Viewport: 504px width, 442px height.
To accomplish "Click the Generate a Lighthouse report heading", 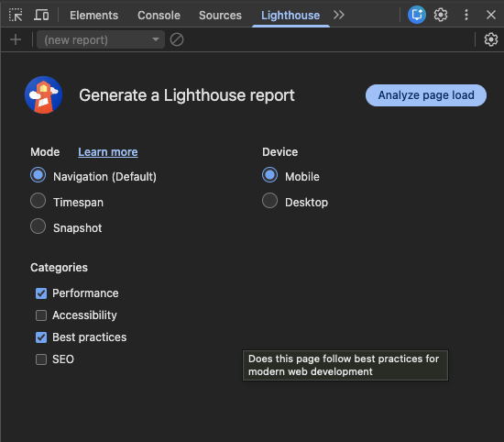I will coord(187,95).
